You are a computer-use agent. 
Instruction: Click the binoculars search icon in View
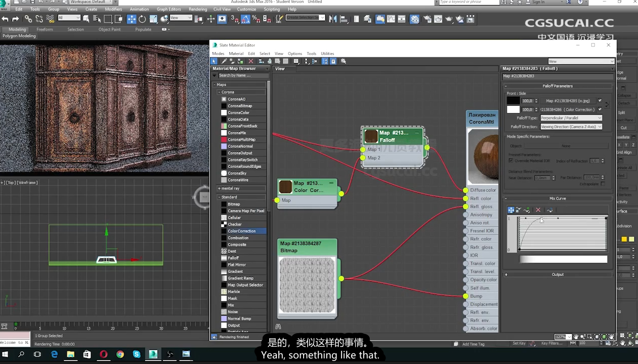[278, 327]
